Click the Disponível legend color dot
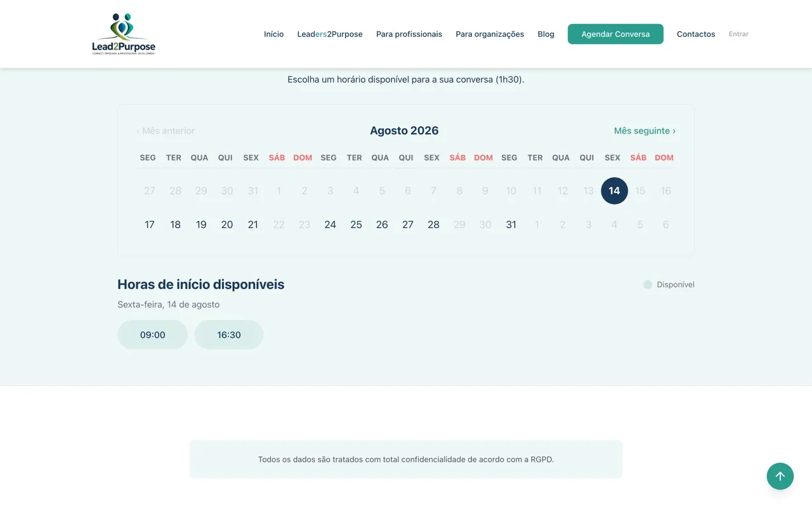This screenshot has width=812, height=508. click(648, 284)
